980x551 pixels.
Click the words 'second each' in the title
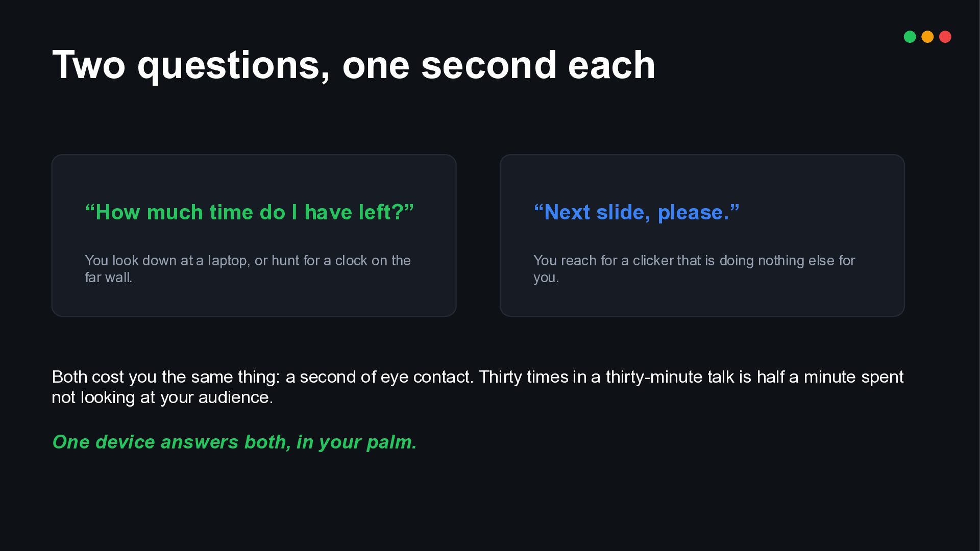(538, 65)
